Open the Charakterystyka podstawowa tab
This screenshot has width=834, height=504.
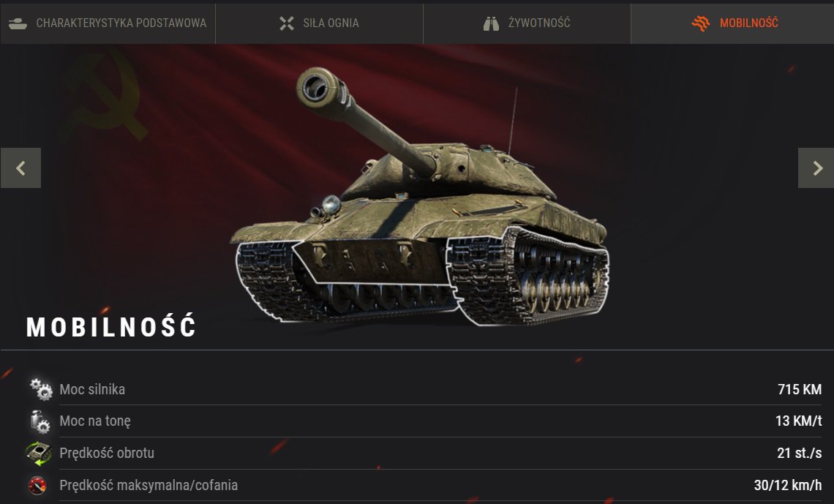click(108, 23)
